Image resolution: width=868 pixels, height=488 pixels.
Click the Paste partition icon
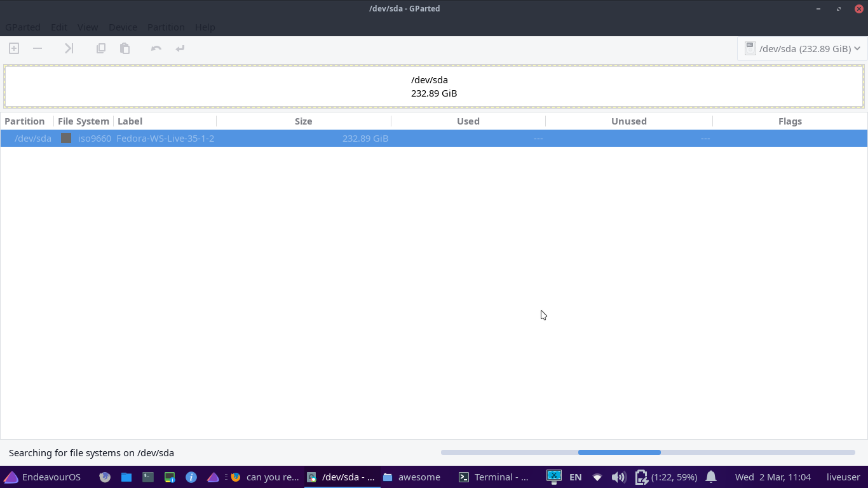[125, 48]
